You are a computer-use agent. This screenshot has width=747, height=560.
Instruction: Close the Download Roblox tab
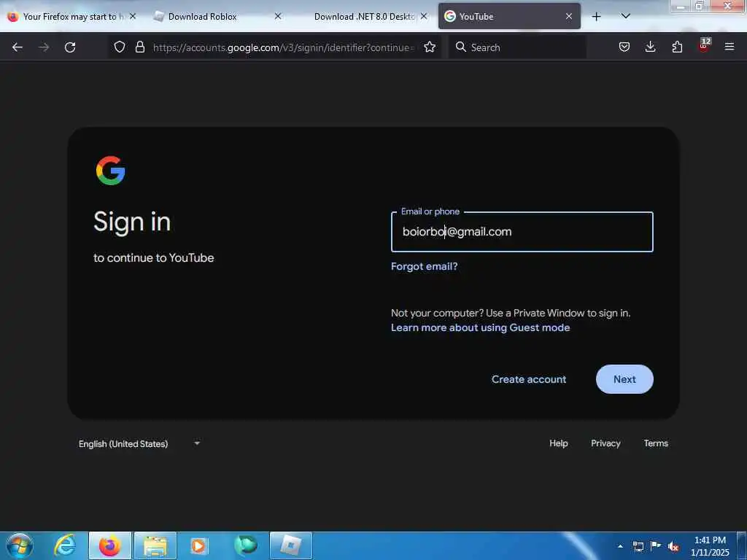click(278, 17)
